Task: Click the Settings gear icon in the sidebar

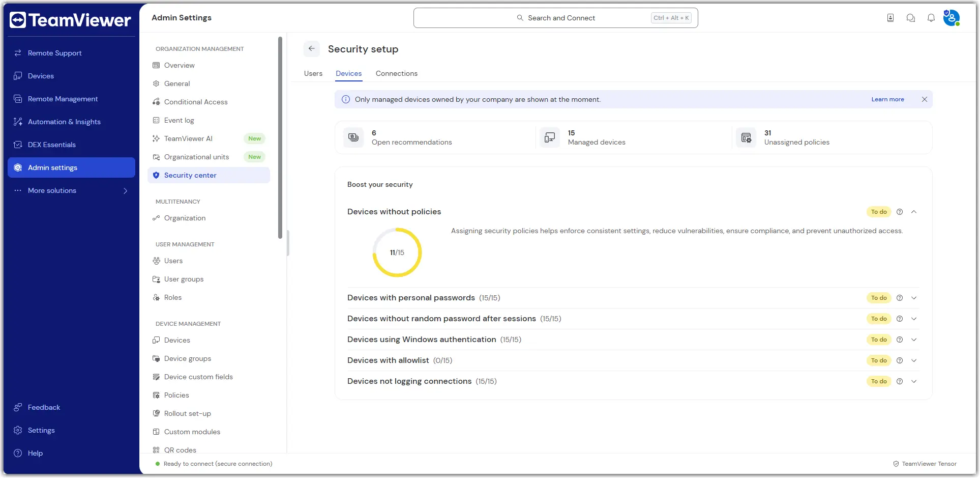Action: [18, 430]
